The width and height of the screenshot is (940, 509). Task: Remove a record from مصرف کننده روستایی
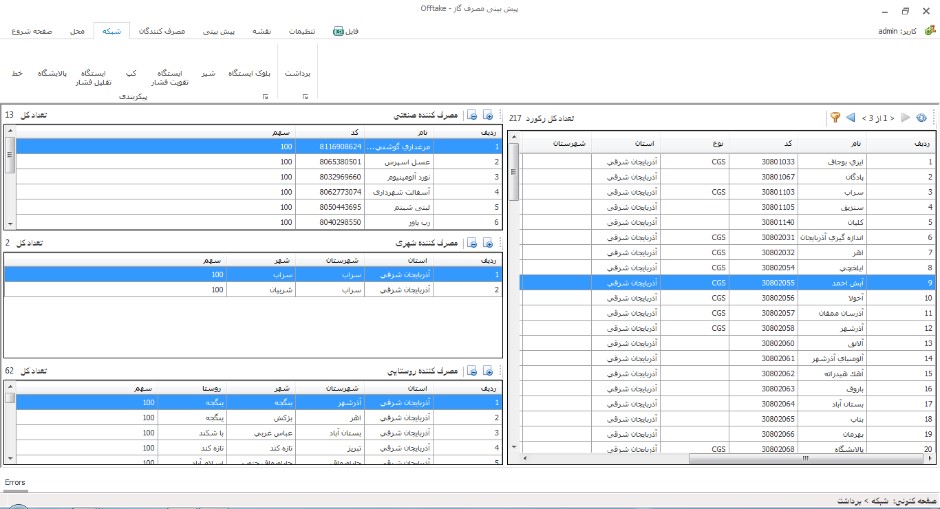point(473,371)
